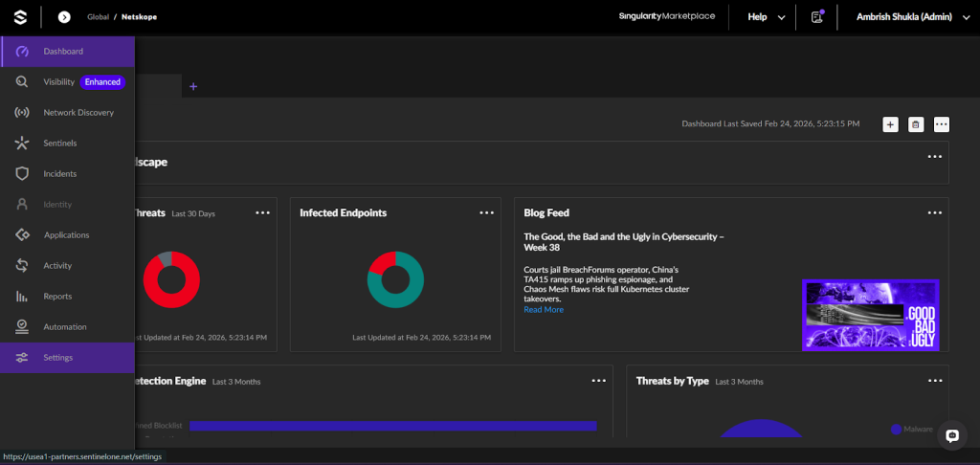Image resolution: width=980 pixels, height=465 pixels.
Task: Click the Automation icon in sidebar
Action: (22, 327)
